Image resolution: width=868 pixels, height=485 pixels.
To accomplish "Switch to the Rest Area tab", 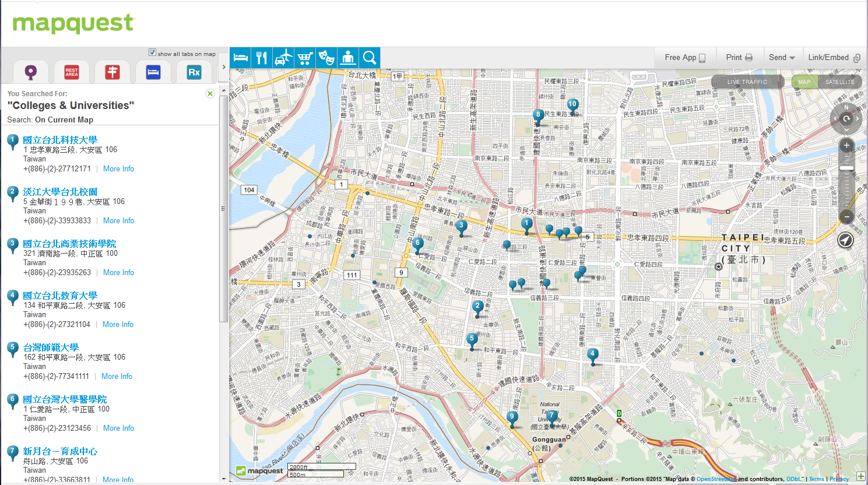I will 72,72.
